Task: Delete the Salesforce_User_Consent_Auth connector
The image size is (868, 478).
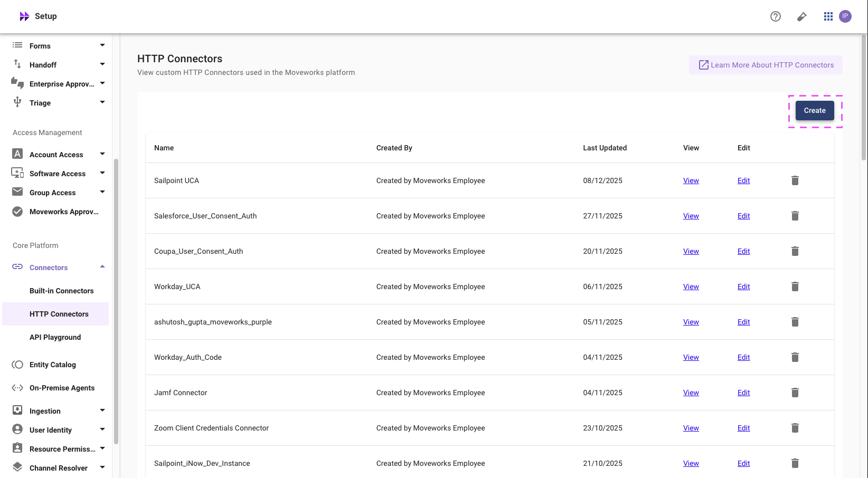Action: (795, 216)
